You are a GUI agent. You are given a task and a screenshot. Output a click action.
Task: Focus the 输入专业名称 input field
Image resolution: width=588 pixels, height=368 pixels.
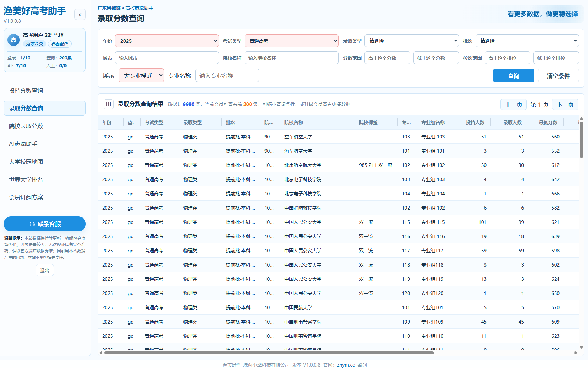click(x=227, y=75)
